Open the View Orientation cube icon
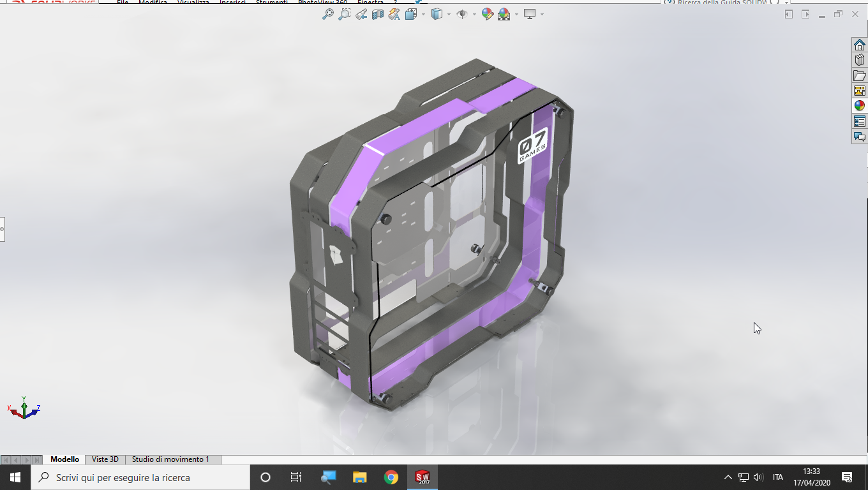868x490 pixels. 411,14
